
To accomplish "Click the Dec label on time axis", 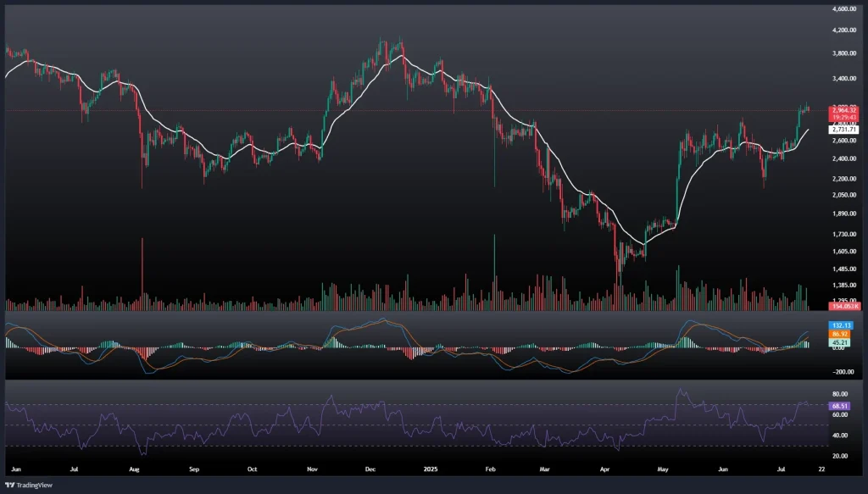I will click(x=370, y=468).
